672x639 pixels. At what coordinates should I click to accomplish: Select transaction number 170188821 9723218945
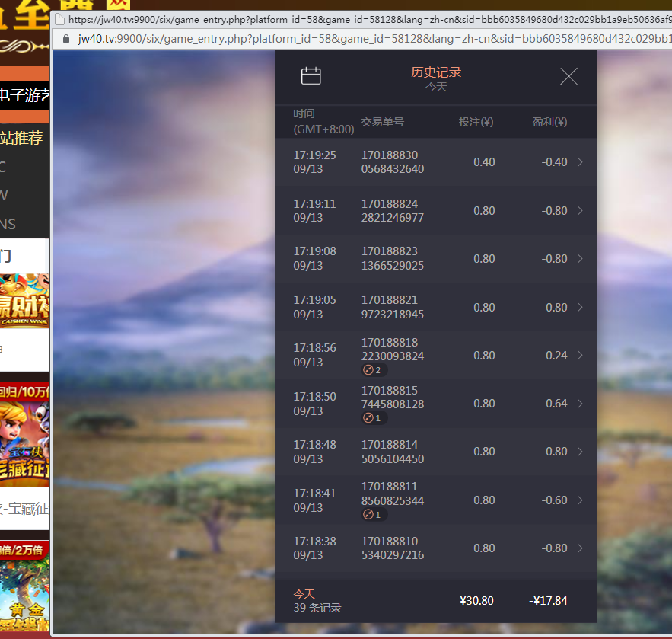coord(393,307)
